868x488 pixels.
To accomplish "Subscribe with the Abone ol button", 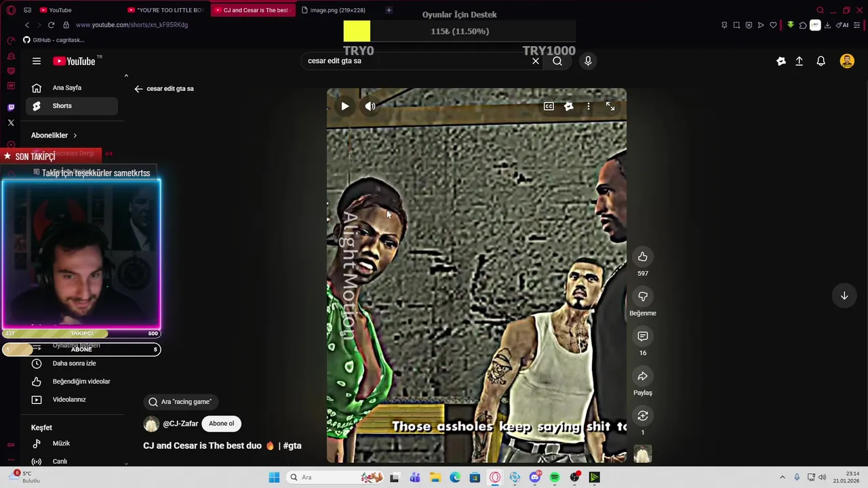I will (x=221, y=424).
